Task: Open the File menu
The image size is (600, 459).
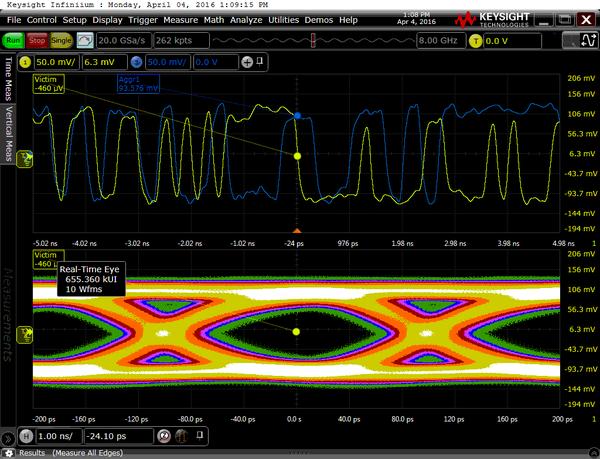Action: click(14, 20)
